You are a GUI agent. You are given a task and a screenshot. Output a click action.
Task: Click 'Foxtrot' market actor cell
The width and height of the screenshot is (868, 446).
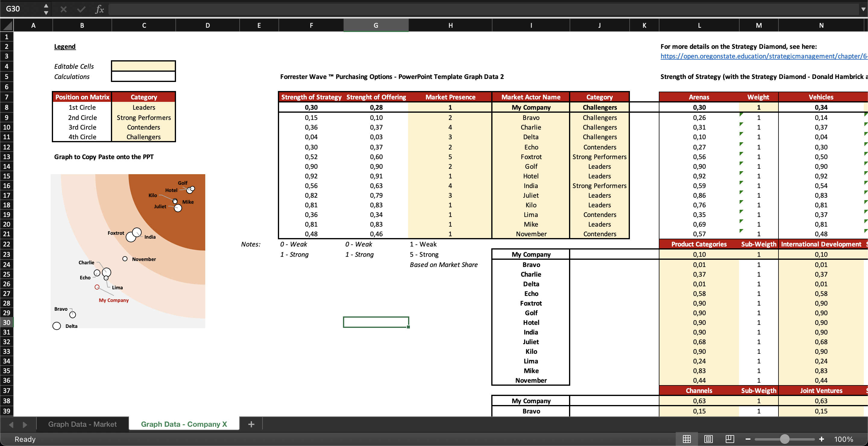coord(531,157)
